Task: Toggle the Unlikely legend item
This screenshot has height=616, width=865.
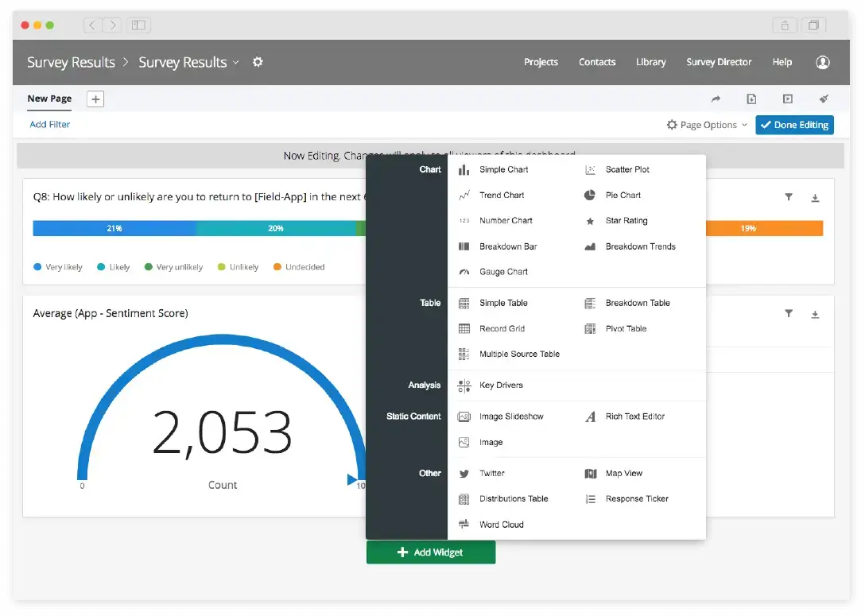Action: (239, 268)
